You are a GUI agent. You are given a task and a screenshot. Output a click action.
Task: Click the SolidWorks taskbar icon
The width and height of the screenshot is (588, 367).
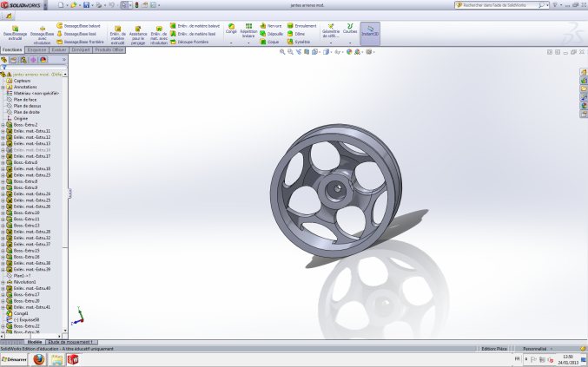tap(73, 359)
